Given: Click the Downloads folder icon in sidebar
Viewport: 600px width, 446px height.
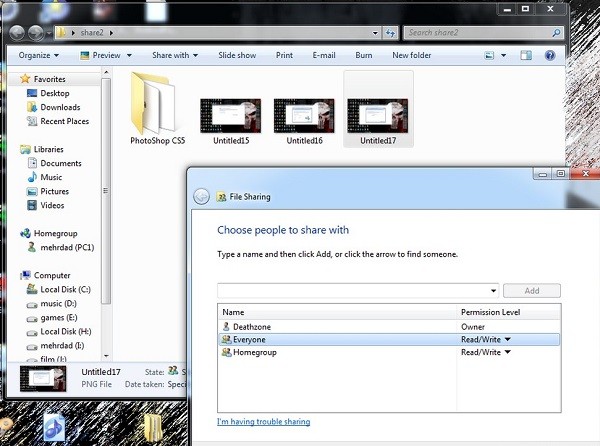Looking at the screenshot, I should tap(32, 107).
